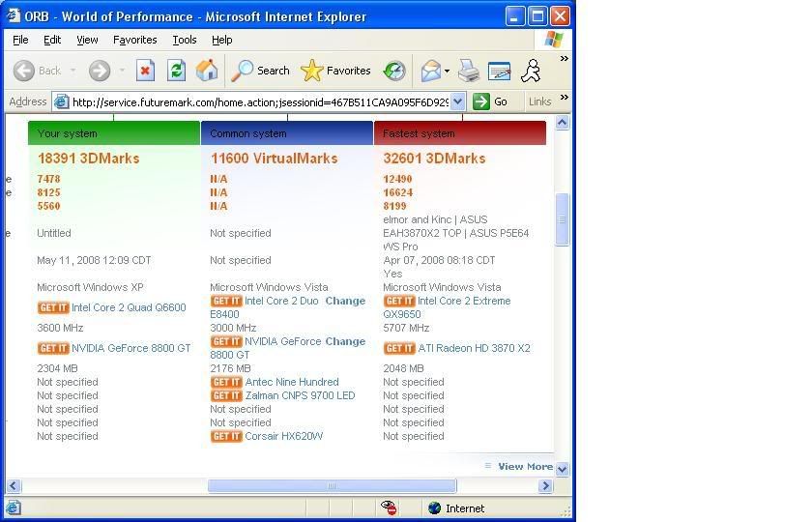Open the Edit menu
This screenshot has height=522, width=812.
tap(52, 40)
